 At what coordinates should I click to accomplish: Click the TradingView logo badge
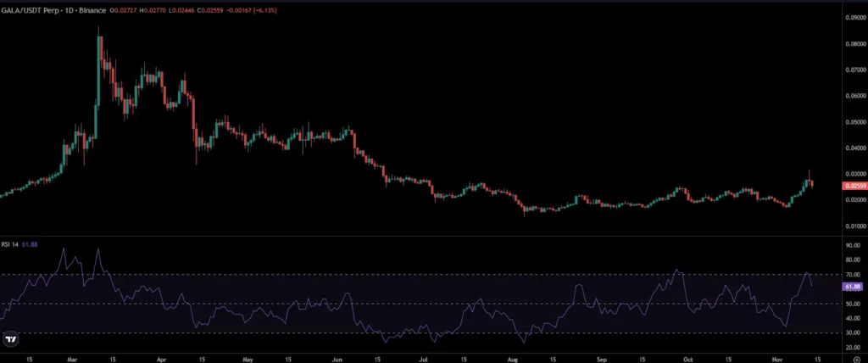(x=10, y=339)
